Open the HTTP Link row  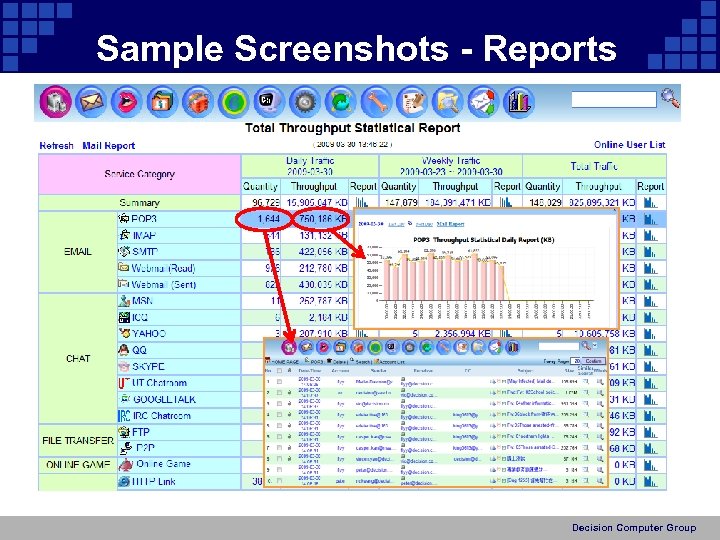click(x=154, y=481)
